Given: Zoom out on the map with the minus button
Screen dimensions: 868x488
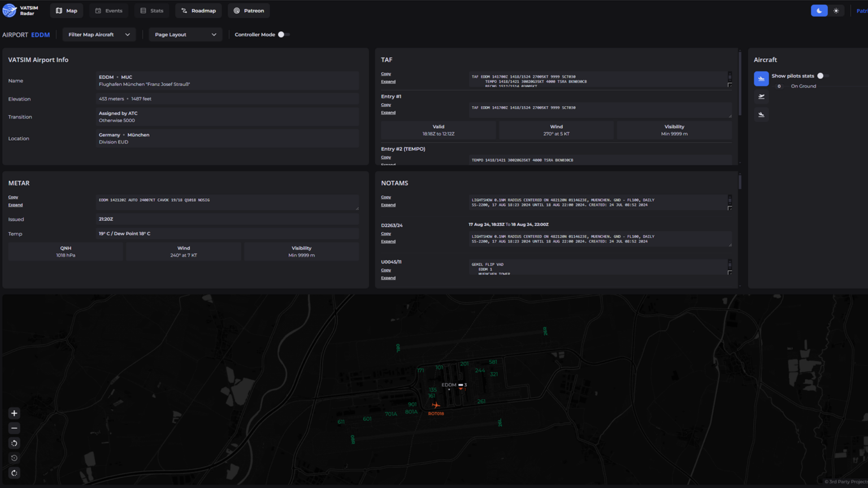Looking at the screenshot, I should tap(14, 428).
